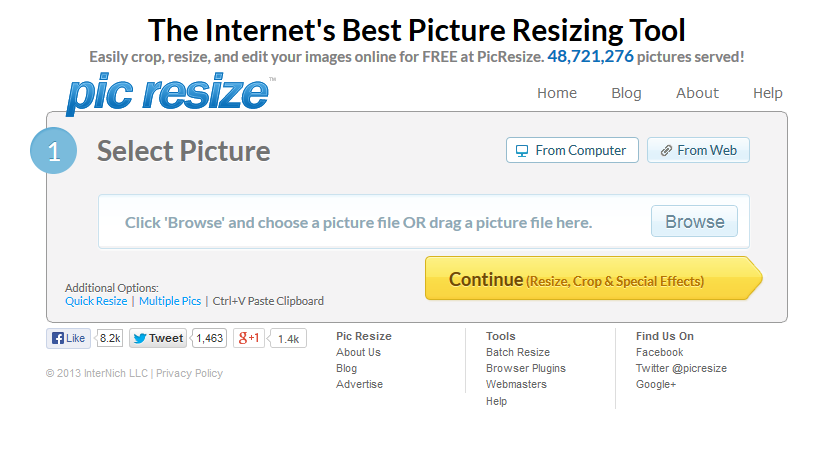Click the Twitter Tweet bird button
Screen dimensions: 823x460
click(x=158, y=338)
